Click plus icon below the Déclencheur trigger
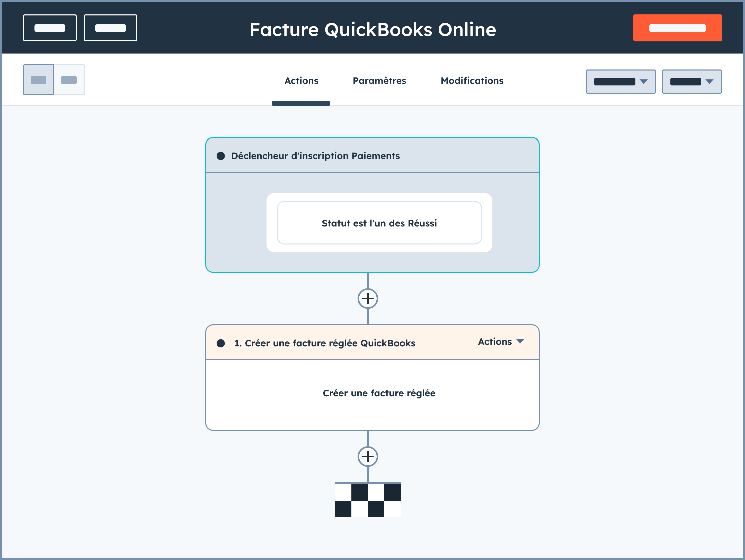 (367, 299)
